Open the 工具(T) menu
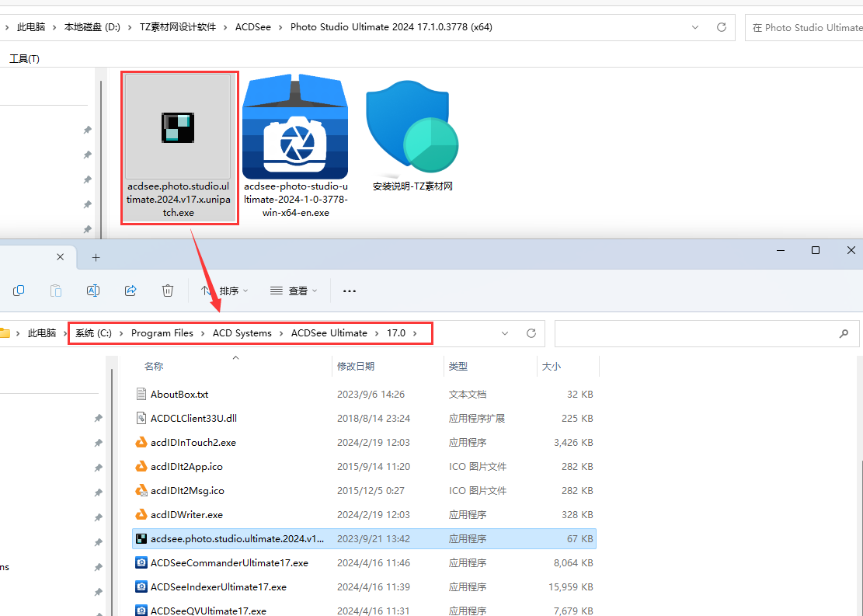 [x=24, y=58]
